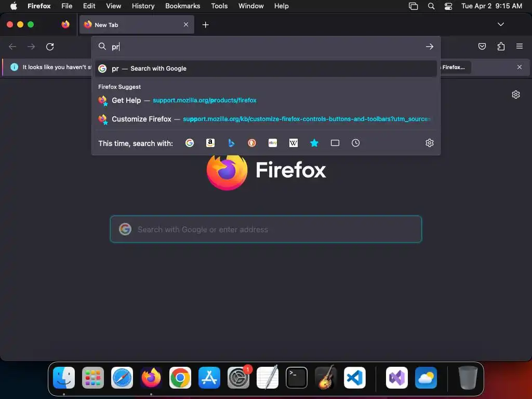Search this time with Bing icon
This screenshot has height=399, width=532.
tap(231, 143)
